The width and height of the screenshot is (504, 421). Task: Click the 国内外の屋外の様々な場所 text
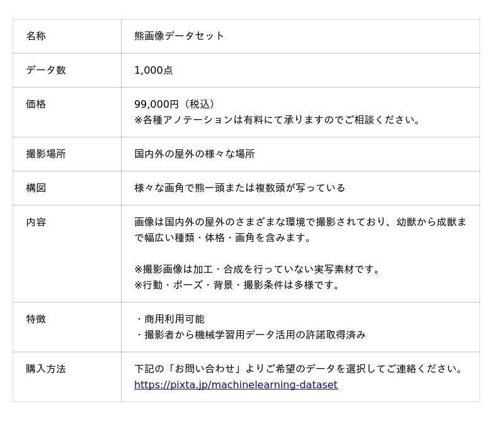pos(195,154)
